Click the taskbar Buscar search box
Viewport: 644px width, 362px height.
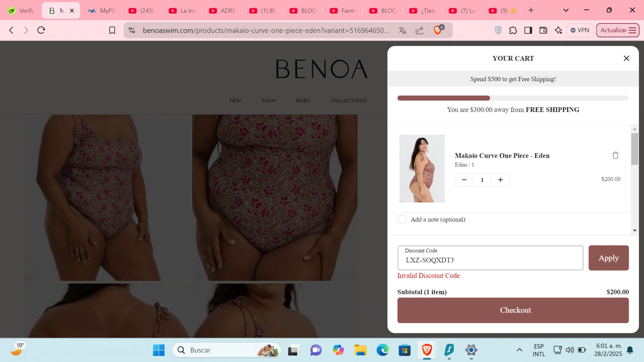tap(227, 350)
